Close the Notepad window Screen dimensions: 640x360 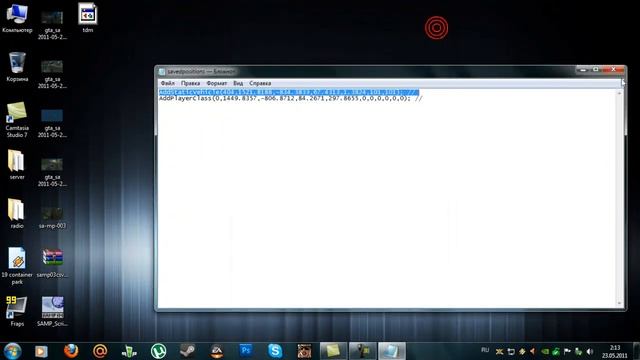(613, 70)
